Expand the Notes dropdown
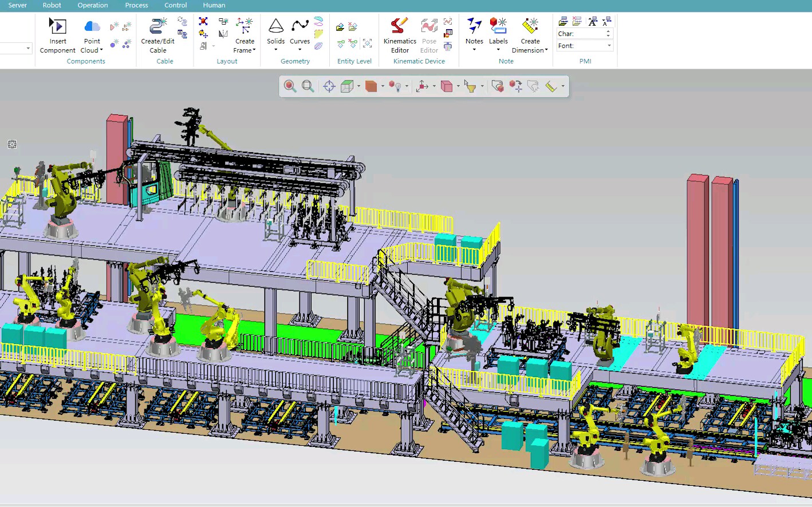The height and width of the screenshot is (507, 812). coord(474,34)
